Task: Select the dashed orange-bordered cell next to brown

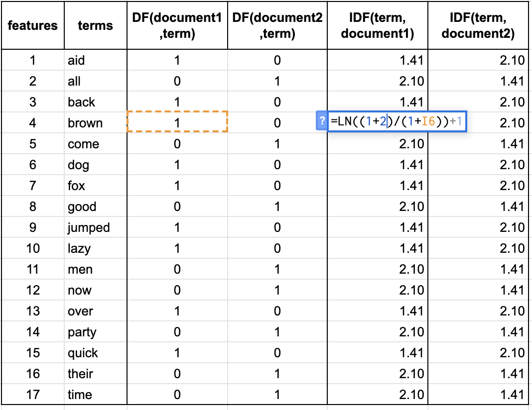Action: pyautogui.click(x=177, y=123)
